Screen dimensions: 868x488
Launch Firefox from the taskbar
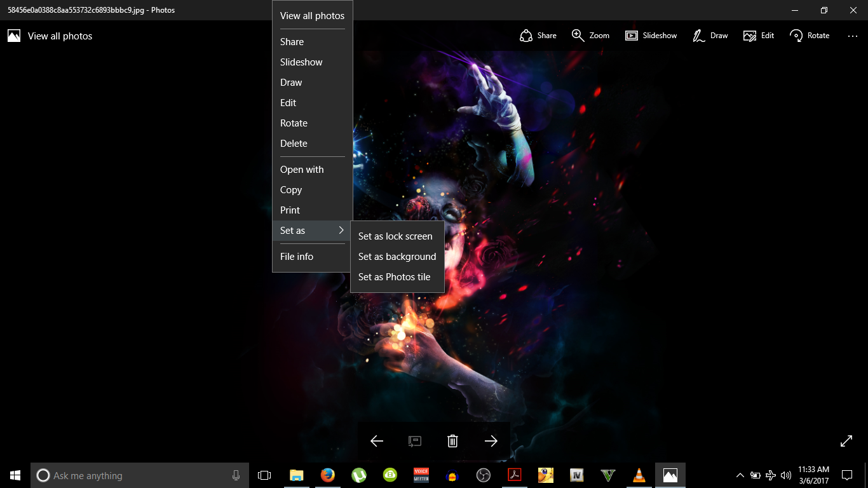coord(327,475)
